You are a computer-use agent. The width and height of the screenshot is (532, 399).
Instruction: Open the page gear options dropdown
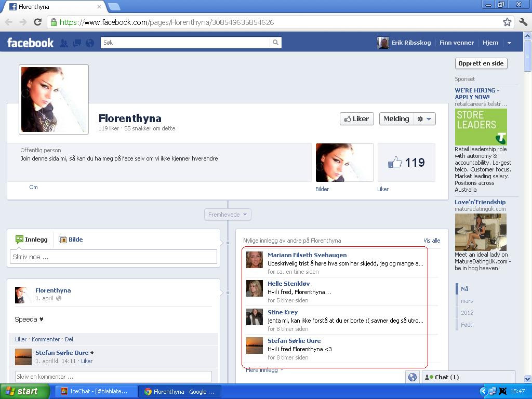point(424,119)
